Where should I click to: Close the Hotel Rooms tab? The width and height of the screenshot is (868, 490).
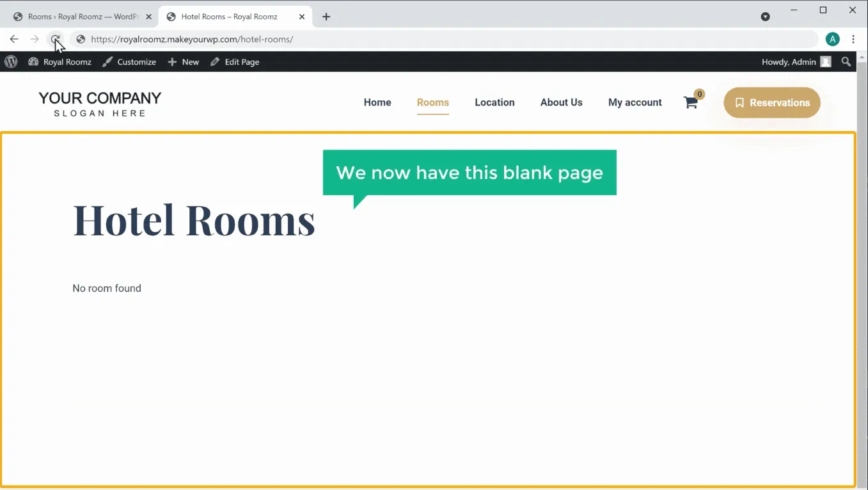point(302,17)
